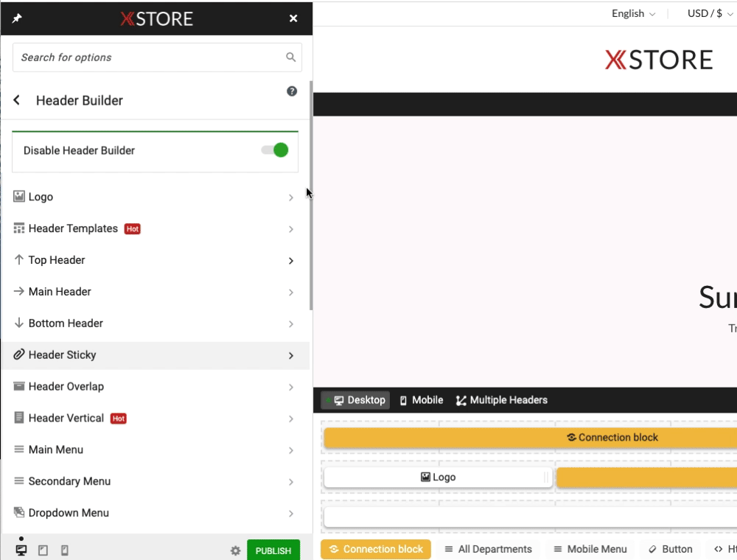Select the Mobile tab in header builder

421,400
